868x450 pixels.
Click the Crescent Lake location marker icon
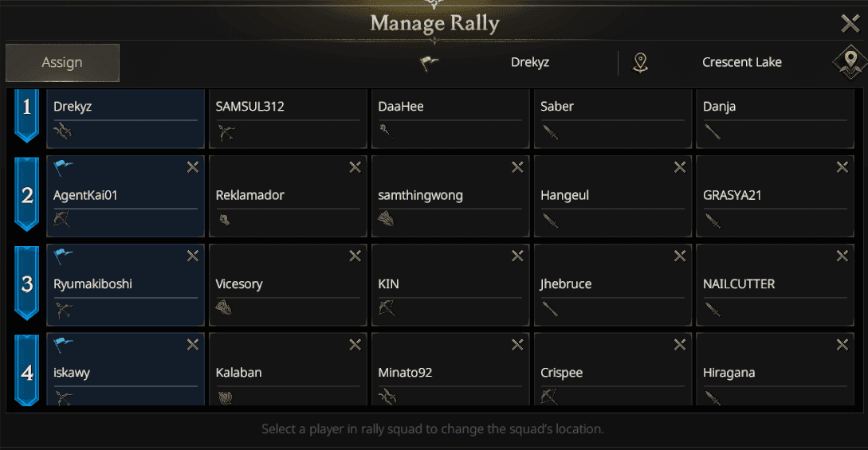pos(640,63)
